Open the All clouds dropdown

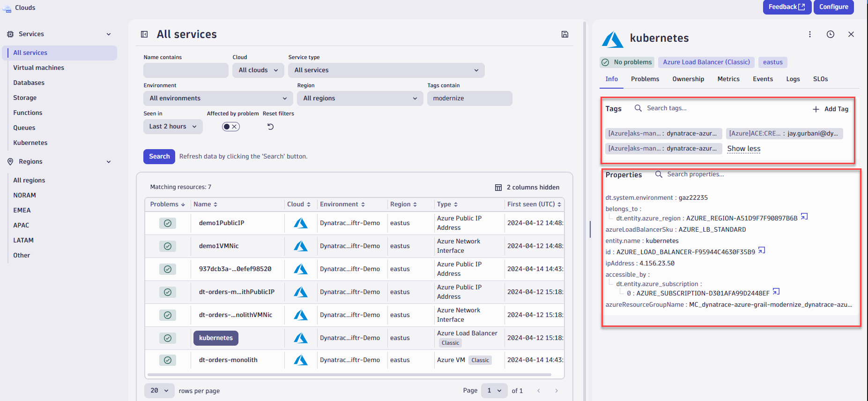[258, 70]
